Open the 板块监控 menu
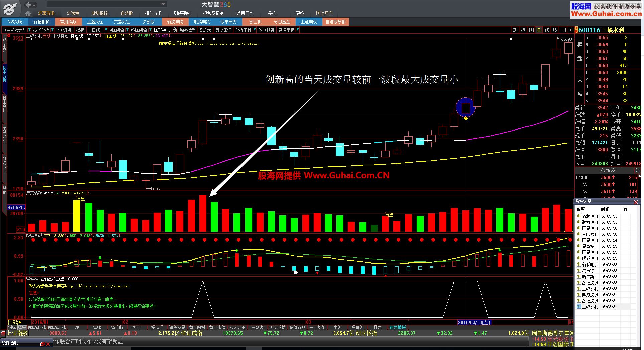The image size is (644, 350). tap(100, 13)
